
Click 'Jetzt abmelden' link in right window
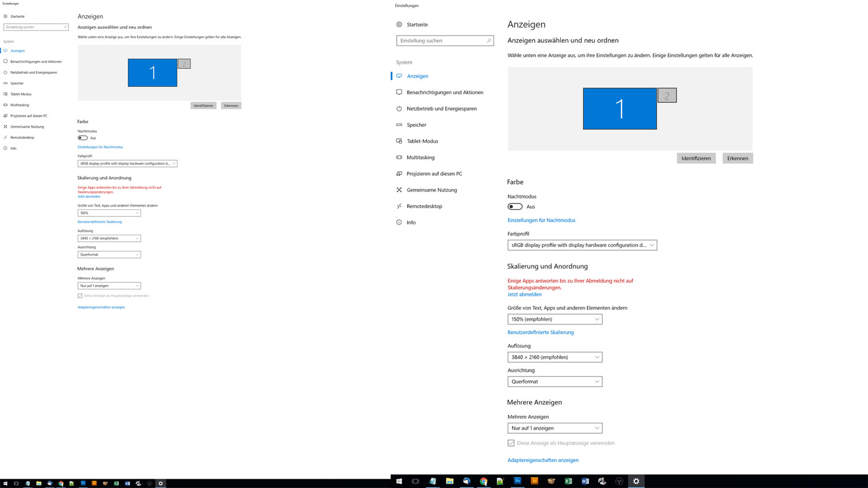525,294
